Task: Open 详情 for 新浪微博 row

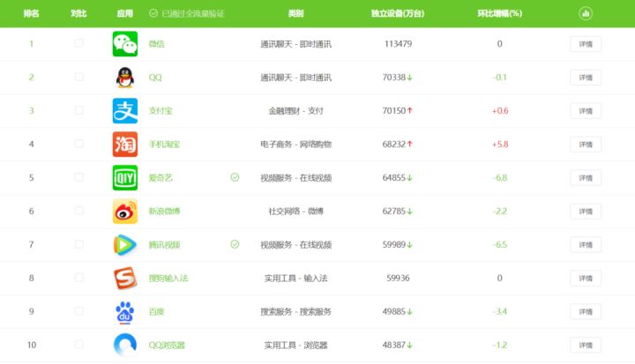Action: [586, 211]
